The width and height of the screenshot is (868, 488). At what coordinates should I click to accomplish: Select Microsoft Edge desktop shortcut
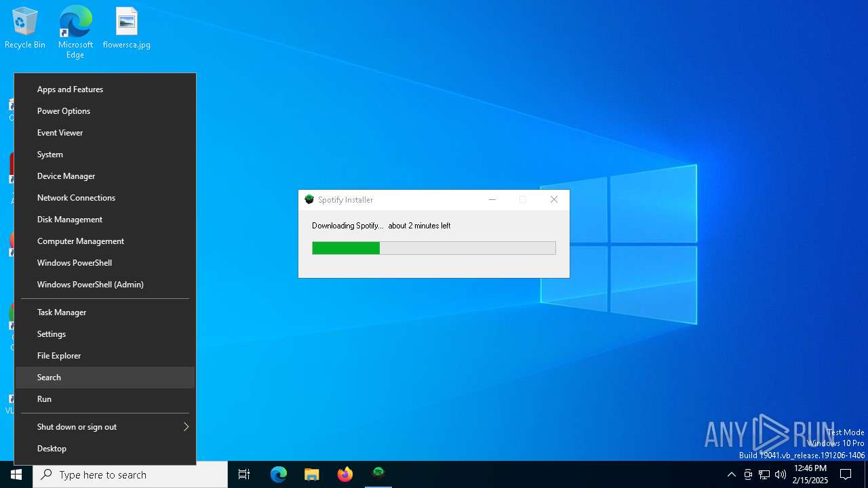[75, 32]
